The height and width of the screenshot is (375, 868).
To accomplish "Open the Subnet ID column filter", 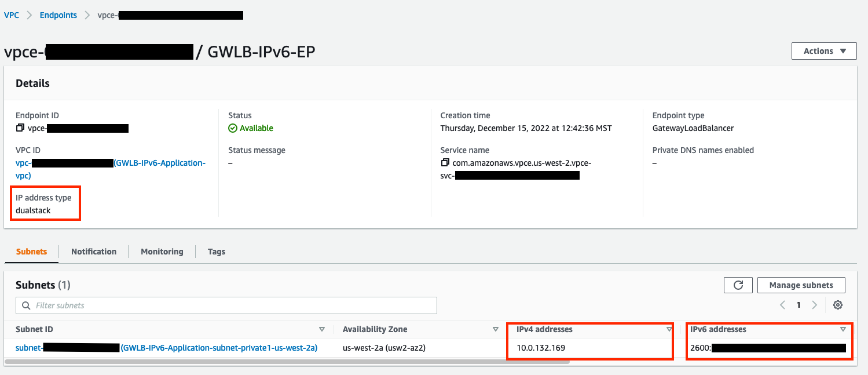I will click(x=323, y=329).
